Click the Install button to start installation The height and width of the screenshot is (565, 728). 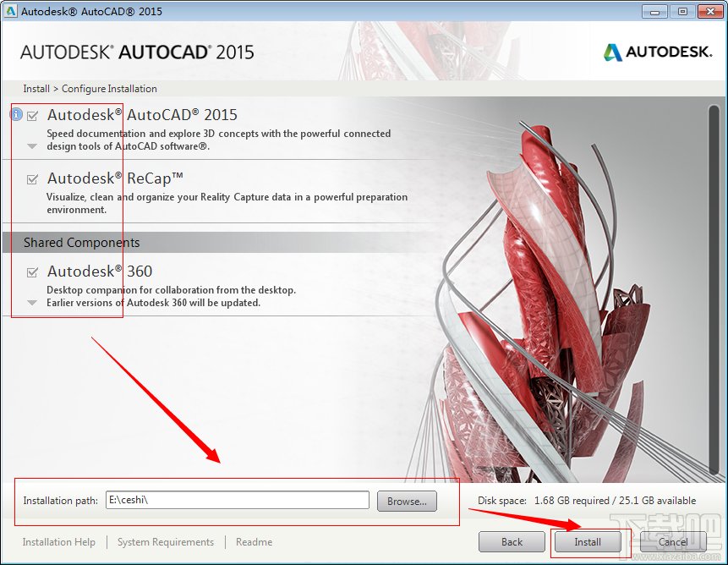(x=588, y=542)
